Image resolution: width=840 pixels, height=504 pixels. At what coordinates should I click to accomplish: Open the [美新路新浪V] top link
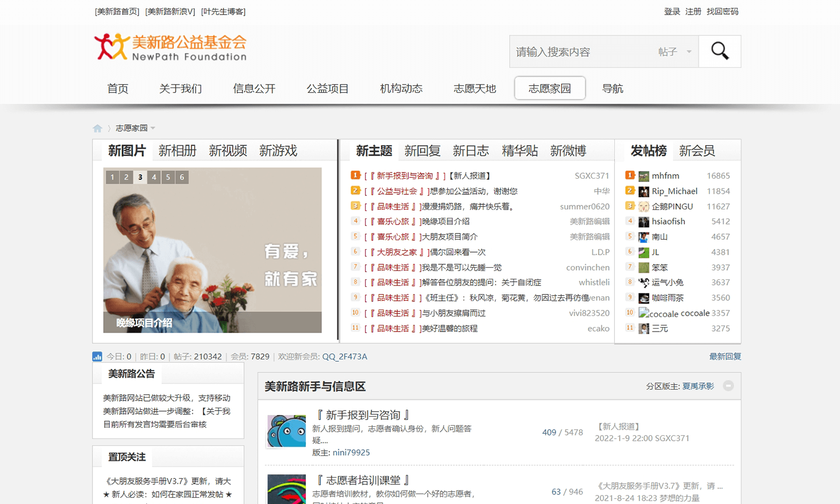[170, 11]
